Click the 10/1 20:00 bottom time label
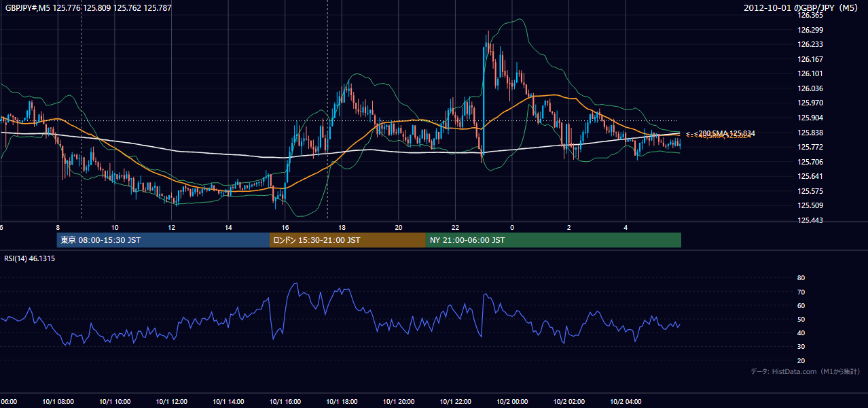 click(399, 402)
